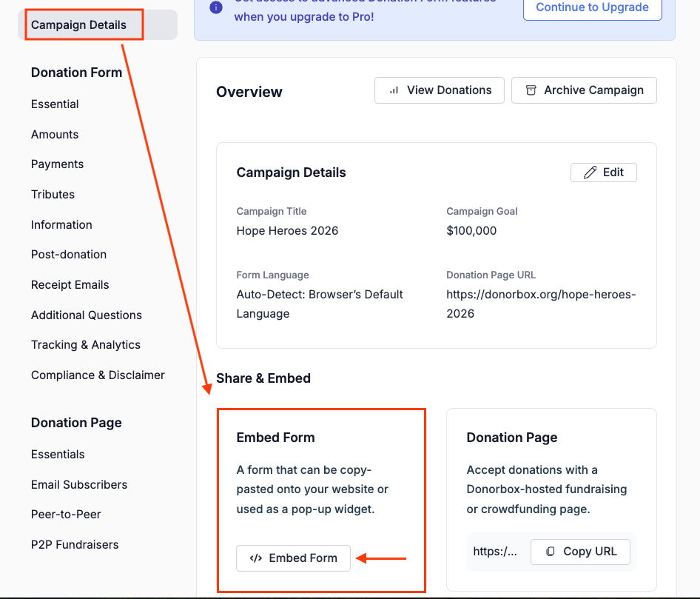Click the Donation Form sidebar heading
Screen dimensions: 700x599
[76, 73]
